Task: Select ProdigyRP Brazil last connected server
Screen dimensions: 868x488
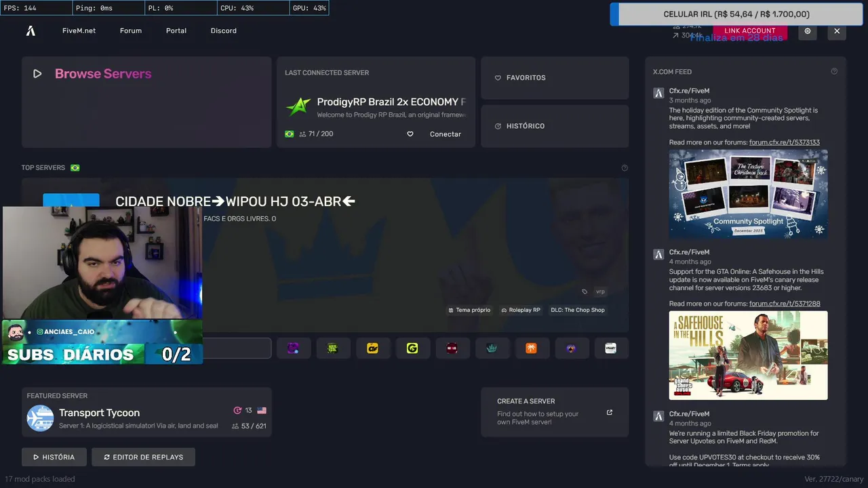Action: pos(376,102)
